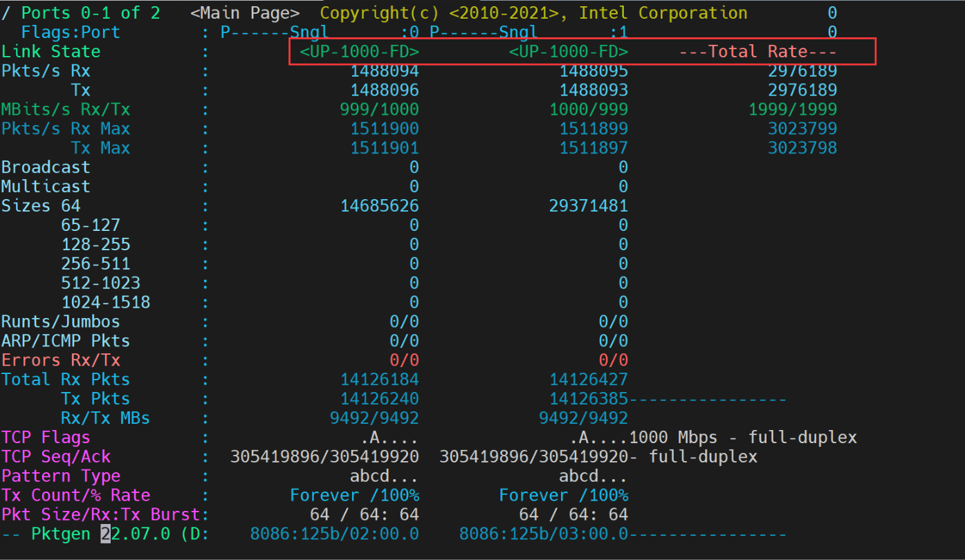The height and width of the screenshot is (560, 965).
Task: Select the "Pattern Type" row label
Action: 61,476
